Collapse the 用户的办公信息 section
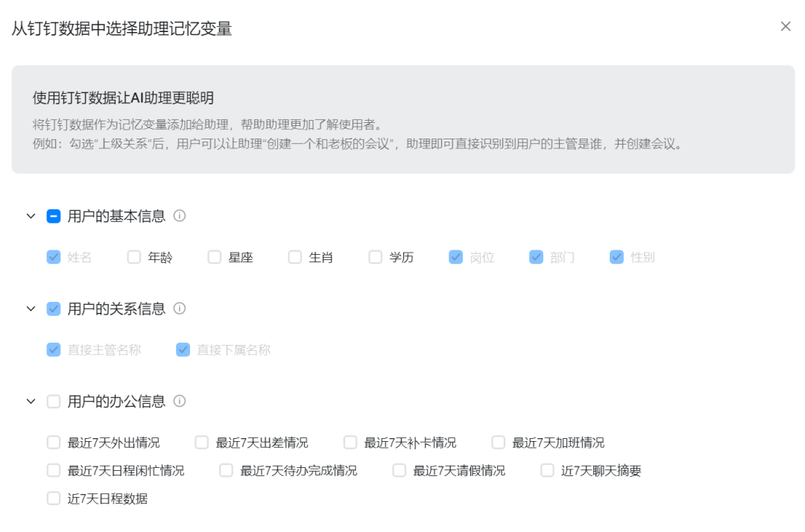The width and height of the screenshot is (805, 532). (x=31, y=401)
